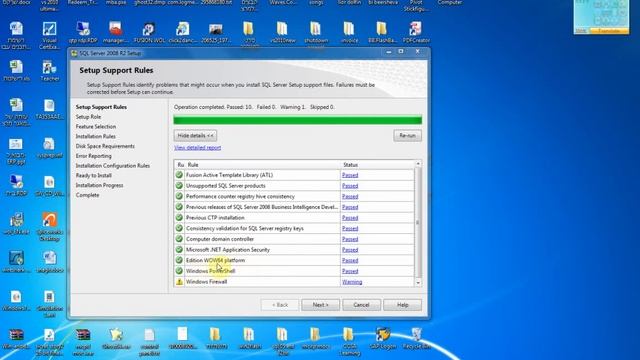The width and height of the screenshot is (640, 360).
Task: Click the rules list scrollbar thumb
Action: [x=418, y=222]
